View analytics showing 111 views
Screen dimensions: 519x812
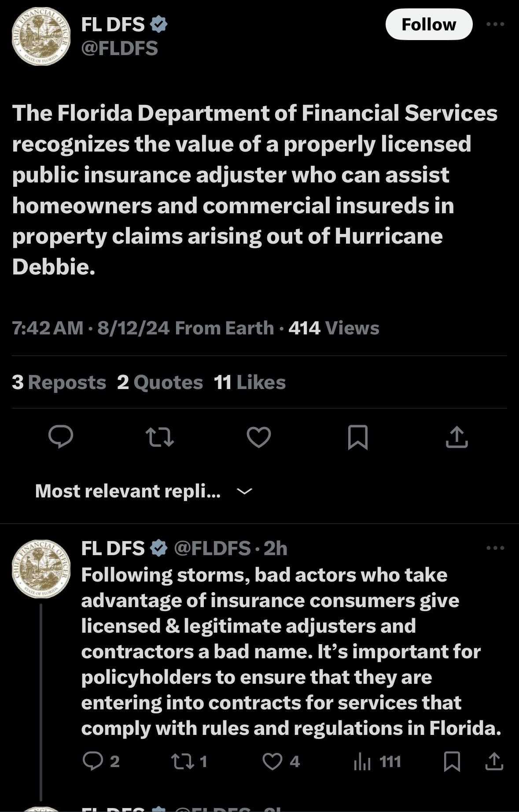tap(378, 761)
